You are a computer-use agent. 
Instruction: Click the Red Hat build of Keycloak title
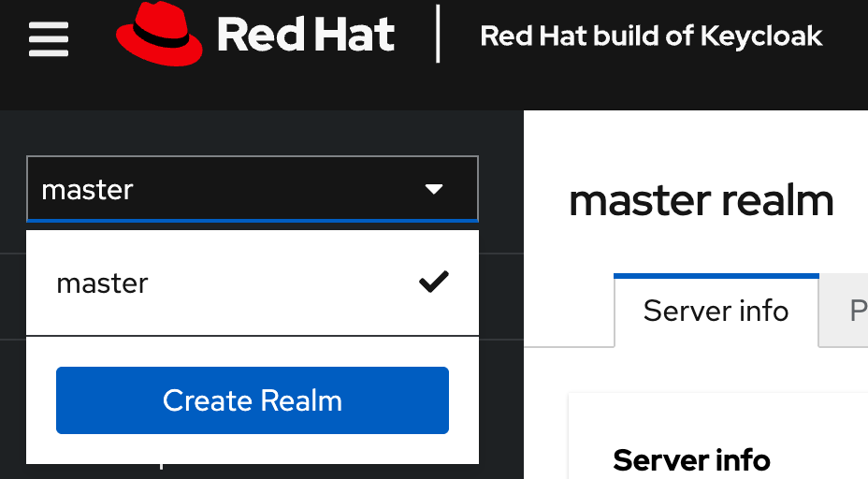coord(651,36)
